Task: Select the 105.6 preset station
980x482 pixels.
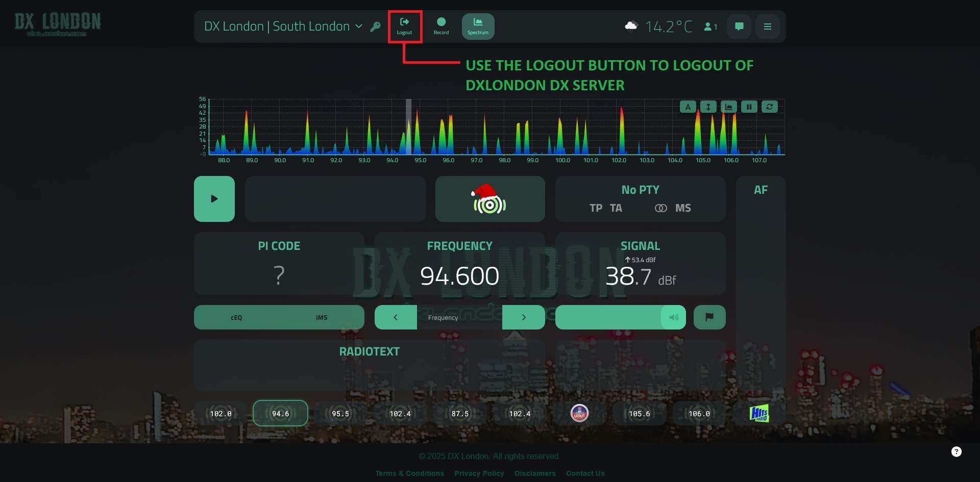Action: pos(639,414)
